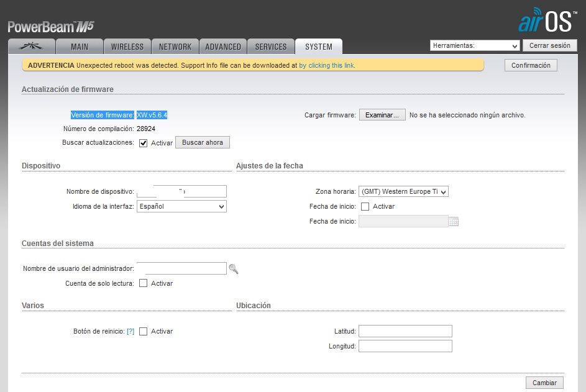Click the Buscar ahora button
586x392 pixels.
click(203, 142)
